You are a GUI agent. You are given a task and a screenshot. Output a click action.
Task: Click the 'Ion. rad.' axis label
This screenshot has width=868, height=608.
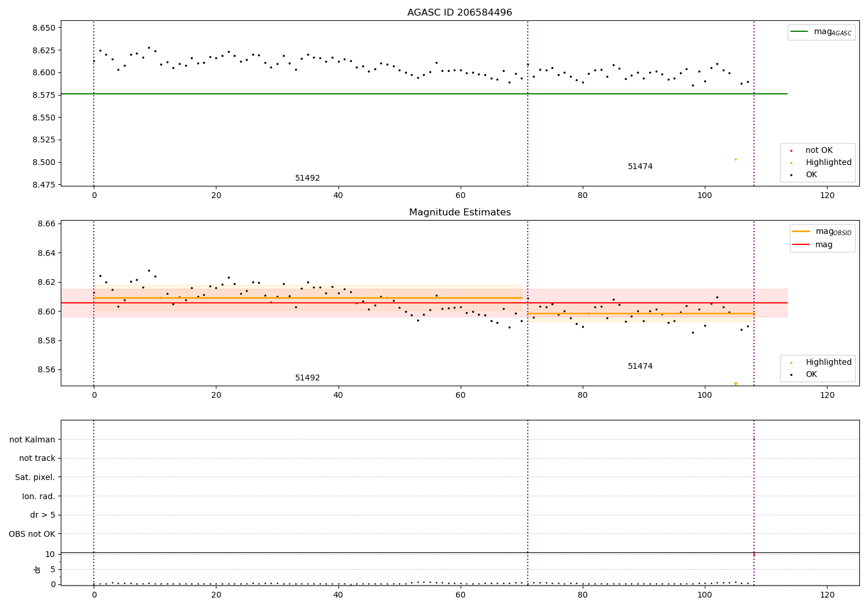point(39,497)
